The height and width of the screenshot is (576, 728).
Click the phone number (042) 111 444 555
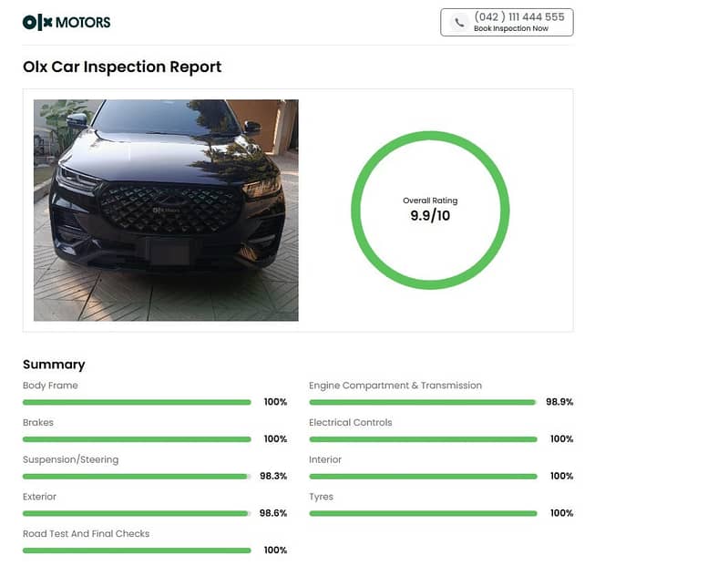tap(518, 17)
